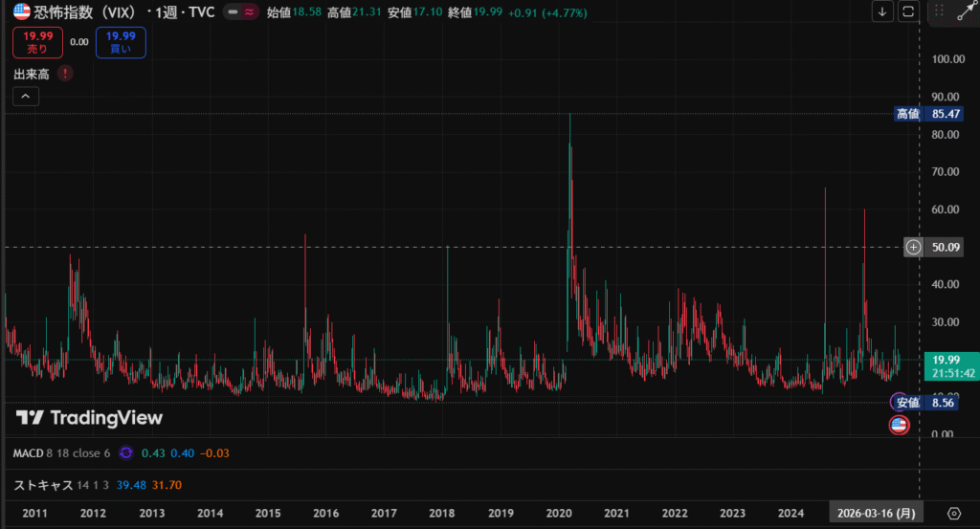Click the MACD indicator refresh circular icon
The width and height of the screenshot is (980, 529).
tap(125, 452)
